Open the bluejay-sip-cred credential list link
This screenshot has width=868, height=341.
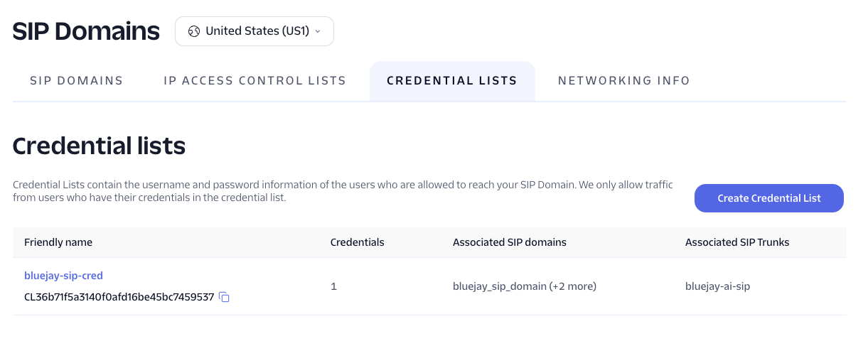(x=64, y=276)
